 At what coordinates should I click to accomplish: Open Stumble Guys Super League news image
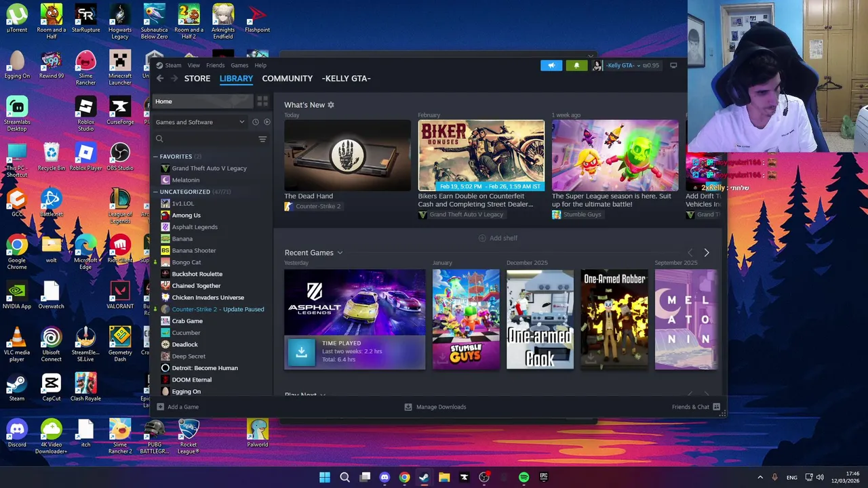(615, 155)
